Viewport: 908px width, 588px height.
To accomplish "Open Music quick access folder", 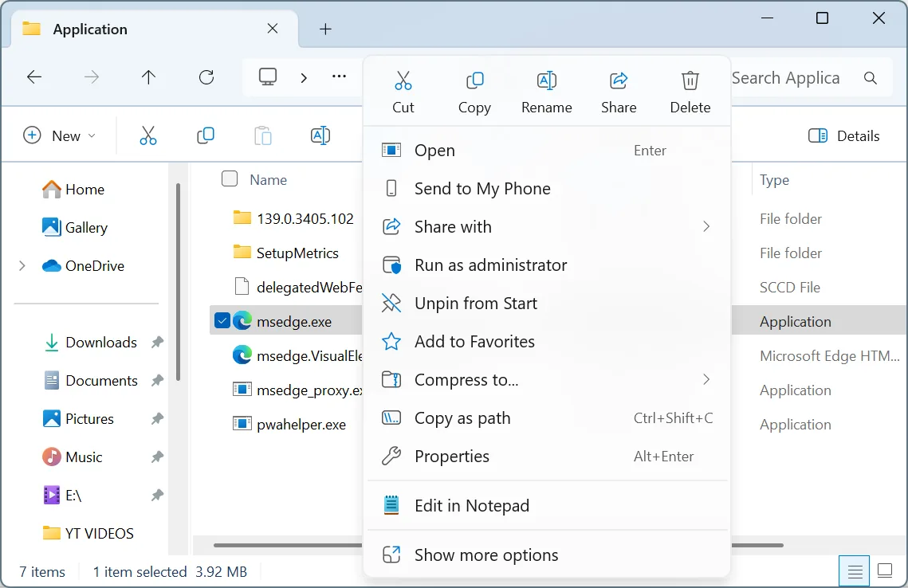I will coord(73,457).
